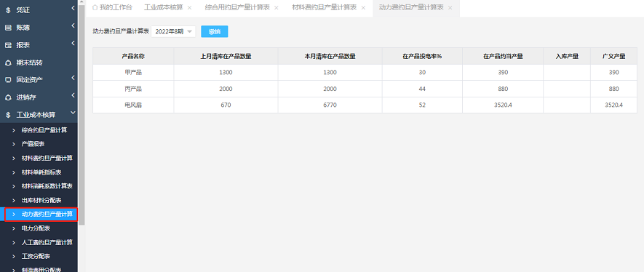Screen dimensions: 644x272
Task: Click the arrow beside 产值报表
Action: [14, 144]
